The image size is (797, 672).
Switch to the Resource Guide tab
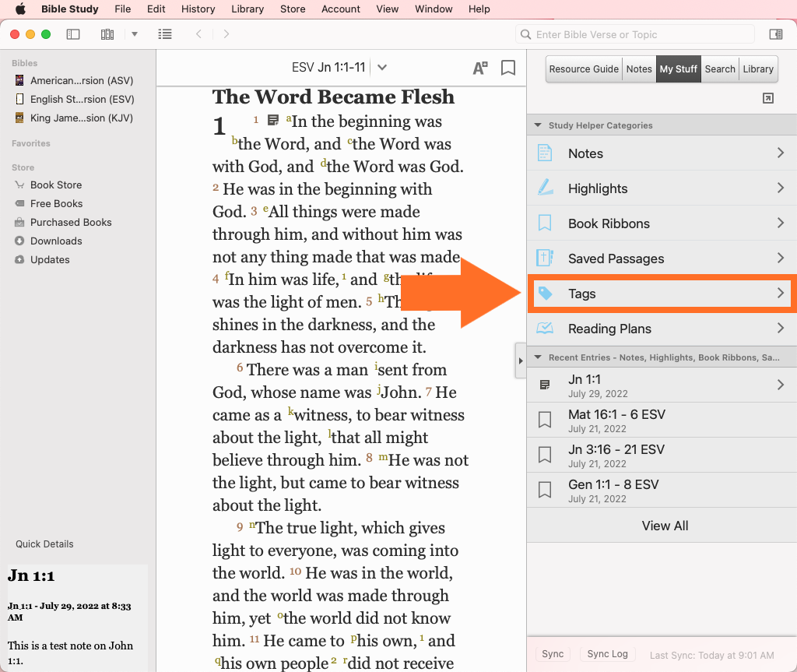coord(584,69)
